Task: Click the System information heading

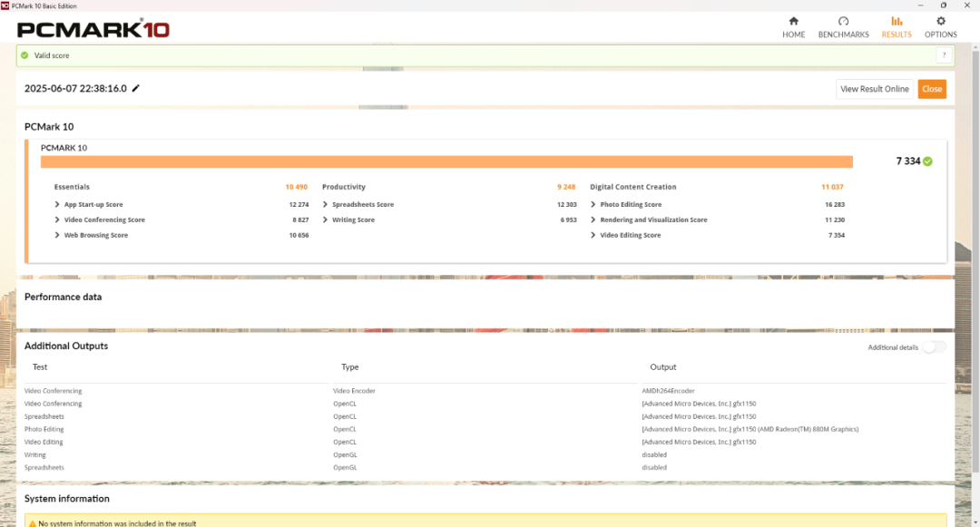Action: point(67,498)
